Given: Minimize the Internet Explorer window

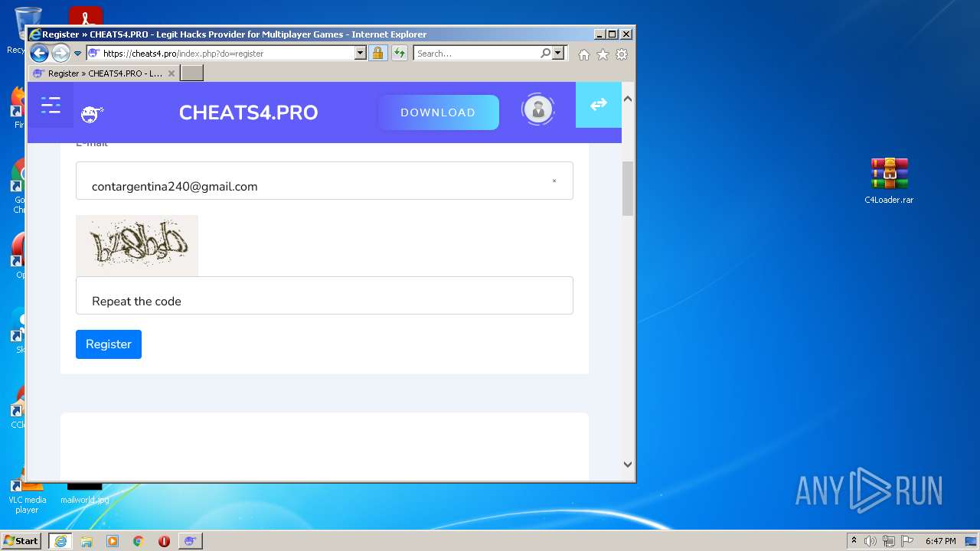Looking at the screenshot, I should (599, 34).
